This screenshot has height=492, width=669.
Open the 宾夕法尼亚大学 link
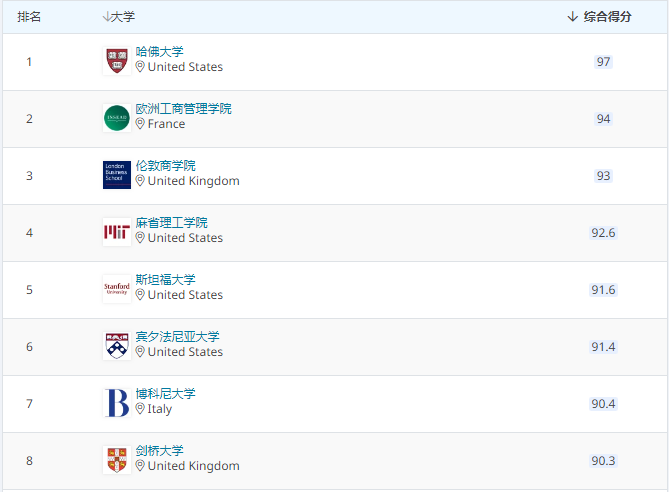[177, 337]
